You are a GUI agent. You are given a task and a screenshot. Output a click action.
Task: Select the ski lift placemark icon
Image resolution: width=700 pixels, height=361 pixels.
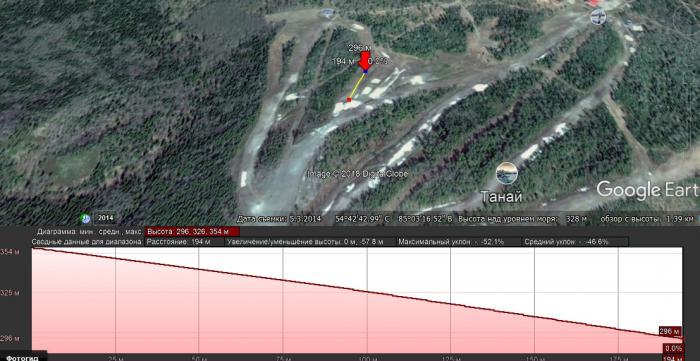point(598,17)
